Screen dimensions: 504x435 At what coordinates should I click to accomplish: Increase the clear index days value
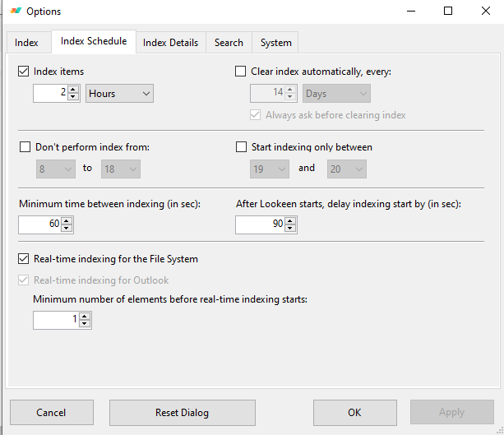click(290, 90)
